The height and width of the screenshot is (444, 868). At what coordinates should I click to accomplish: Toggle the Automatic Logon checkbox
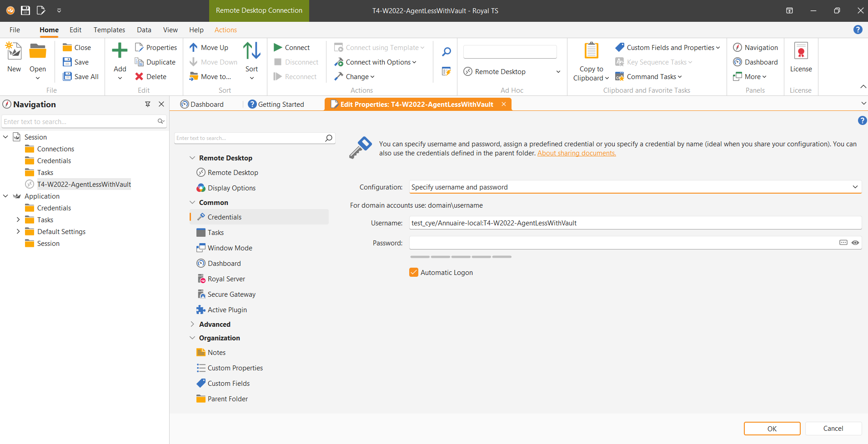click(413, 272)
